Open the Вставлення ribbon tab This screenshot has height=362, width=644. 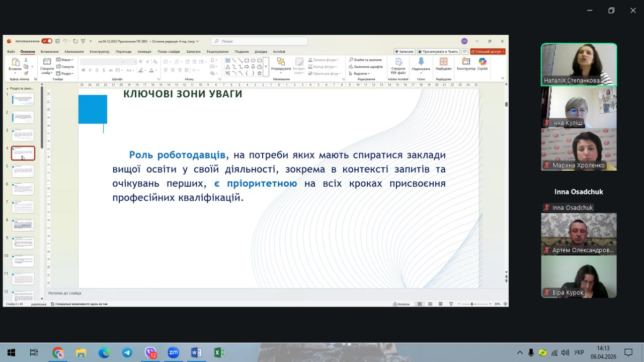(x=49, y=51)
